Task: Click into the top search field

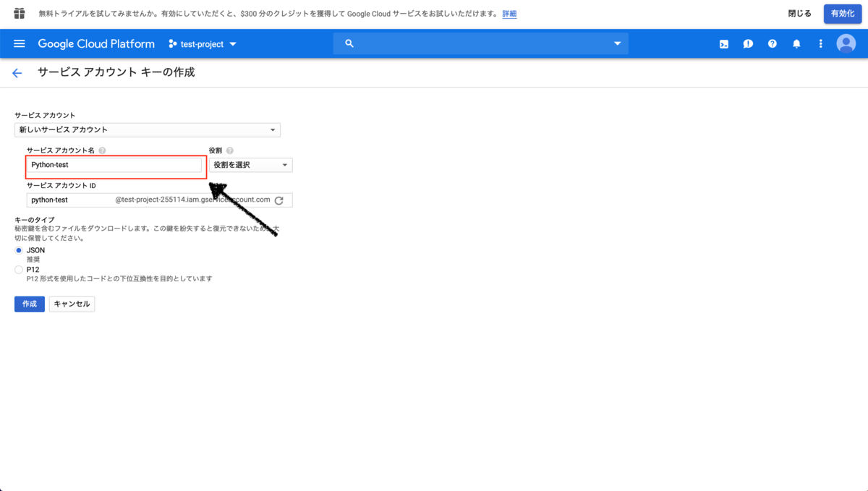Action: pyautogui.click(x=481, y=44)
